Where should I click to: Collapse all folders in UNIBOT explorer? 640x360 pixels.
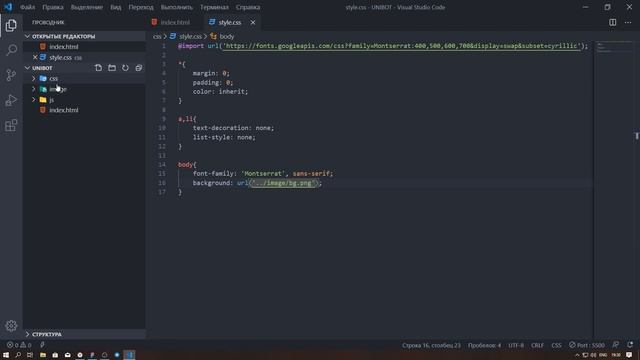pos(139,68)
